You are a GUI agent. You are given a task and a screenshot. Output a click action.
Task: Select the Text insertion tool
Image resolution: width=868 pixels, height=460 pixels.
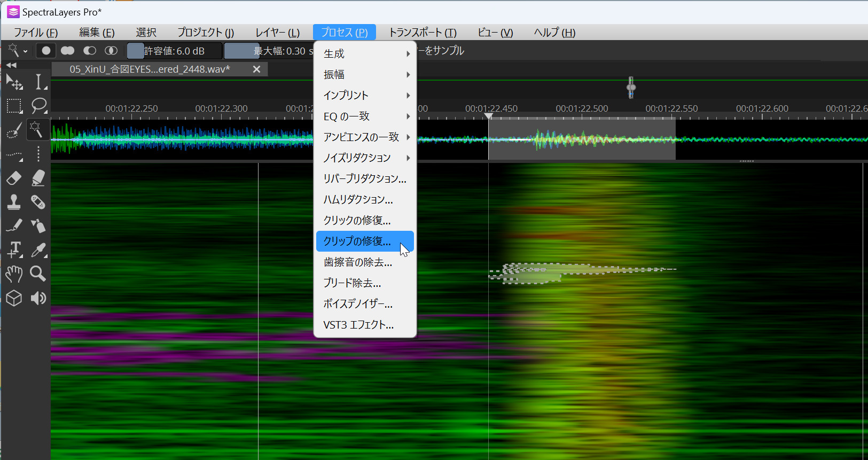[x=14, y=250]
